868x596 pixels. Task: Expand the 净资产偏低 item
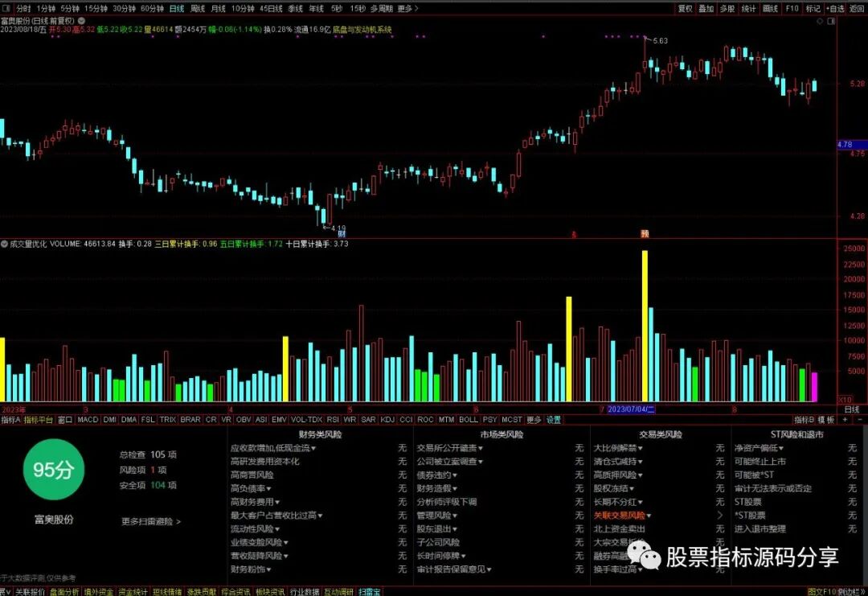tap(759, 447)
